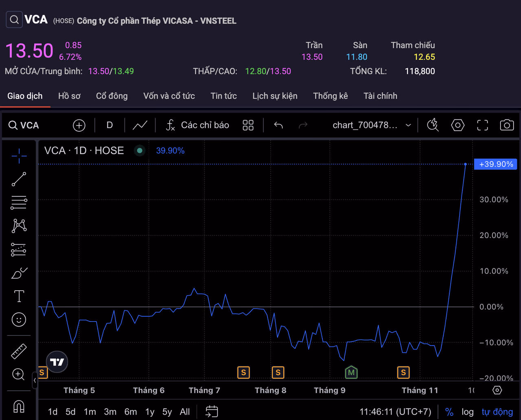The height and width of the screenshot is (420, 521).
Task: Enter fullscreen chart mode
Action: click(482, 125)
